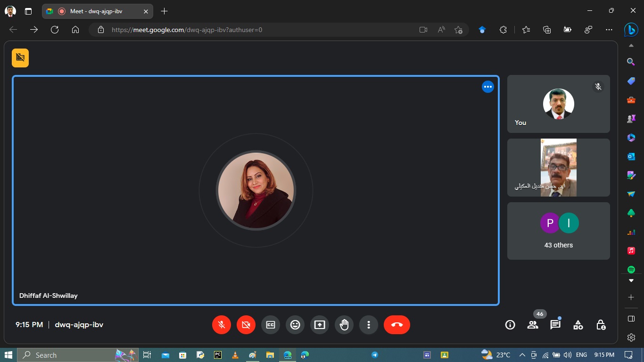Select the Meet - dwq-ajqp-ibv browser tab
Viewport: 644px width, 362px height.
pyautogui.click(x=96, y=11)
